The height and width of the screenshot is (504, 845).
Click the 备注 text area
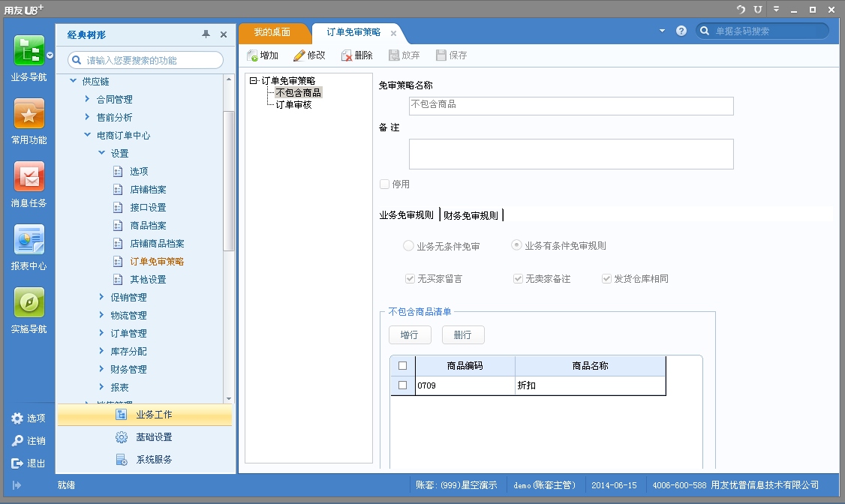click(x=571, y=154)
